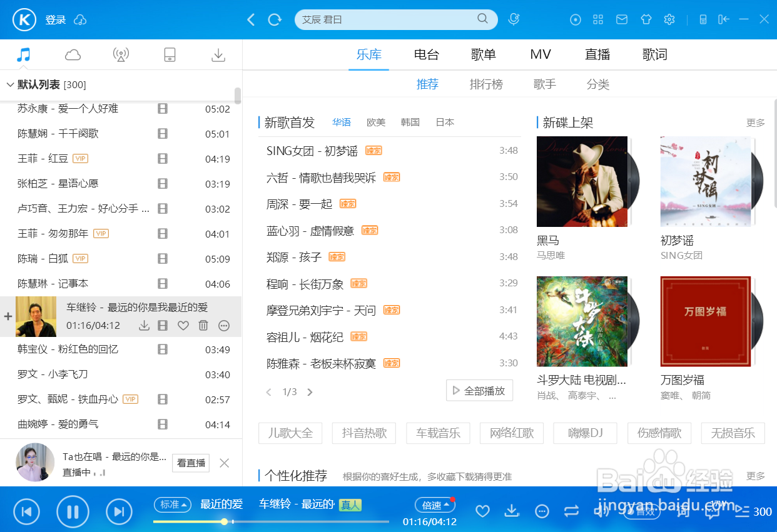This screenshot has height=532, width=777.
Task: Add 车继铃 song using plus icon
Action: (x=8, y=316)
